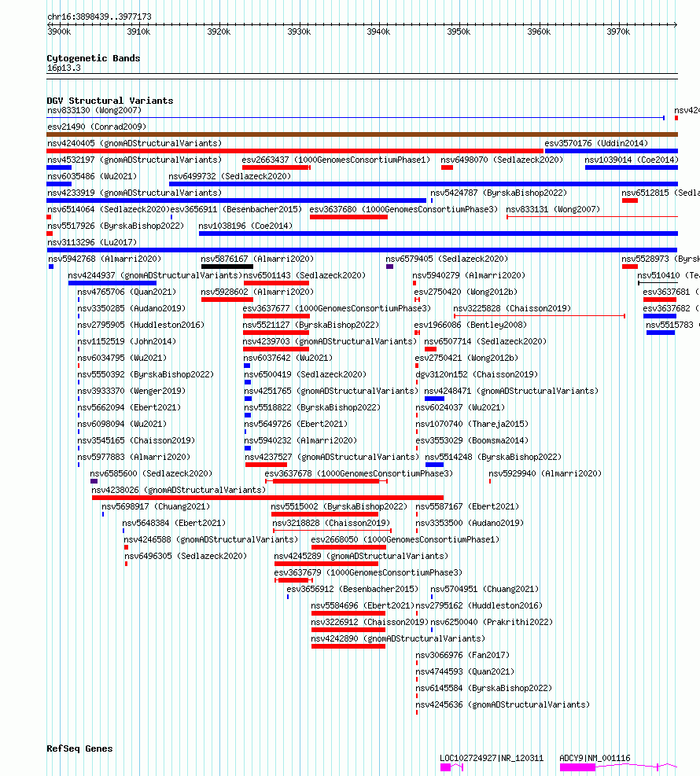Open nsv6585600 (Sedlazeck2020) label
The image size is (700, 776).
pyautogui.click(x=151, y=473)
